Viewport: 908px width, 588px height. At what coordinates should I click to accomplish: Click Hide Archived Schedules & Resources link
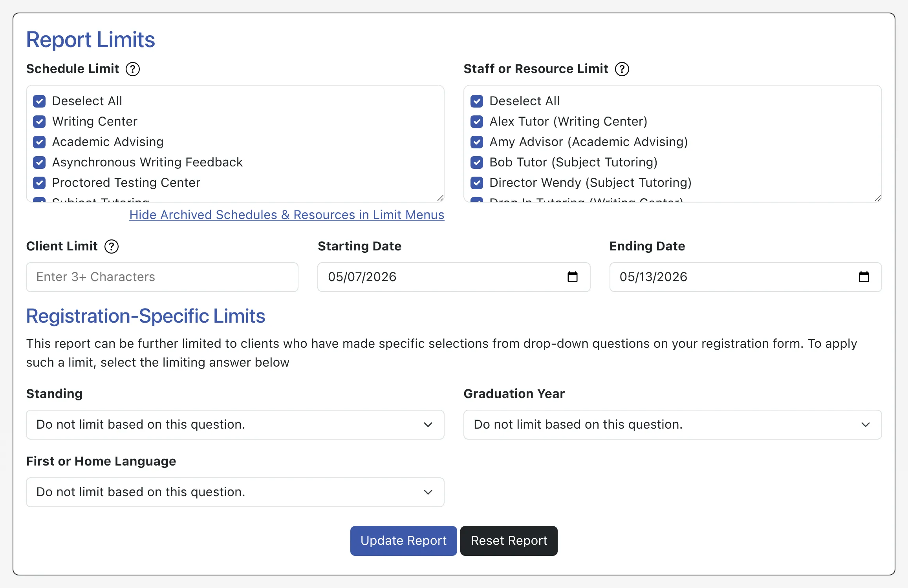pos(287,215)
